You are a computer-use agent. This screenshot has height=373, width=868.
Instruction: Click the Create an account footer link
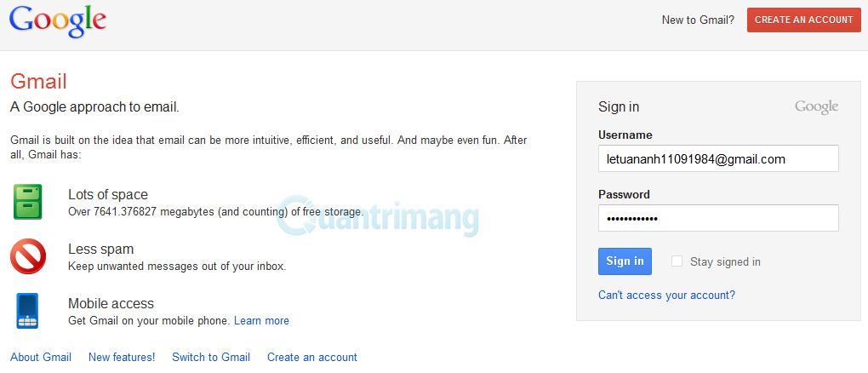click(x=312, y=358)
